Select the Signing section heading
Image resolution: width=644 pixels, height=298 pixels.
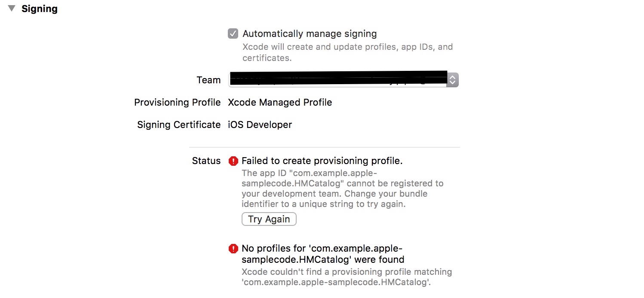point(40,9)
